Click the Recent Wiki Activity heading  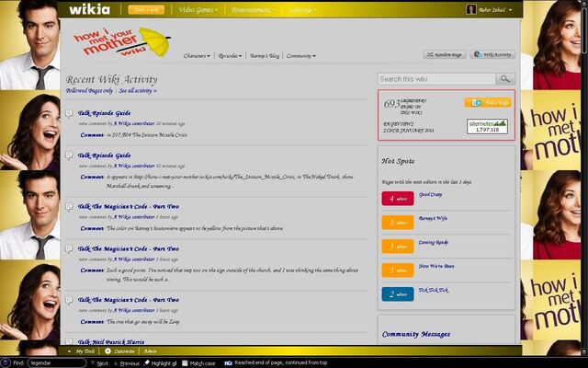click(x=111, y=80)
